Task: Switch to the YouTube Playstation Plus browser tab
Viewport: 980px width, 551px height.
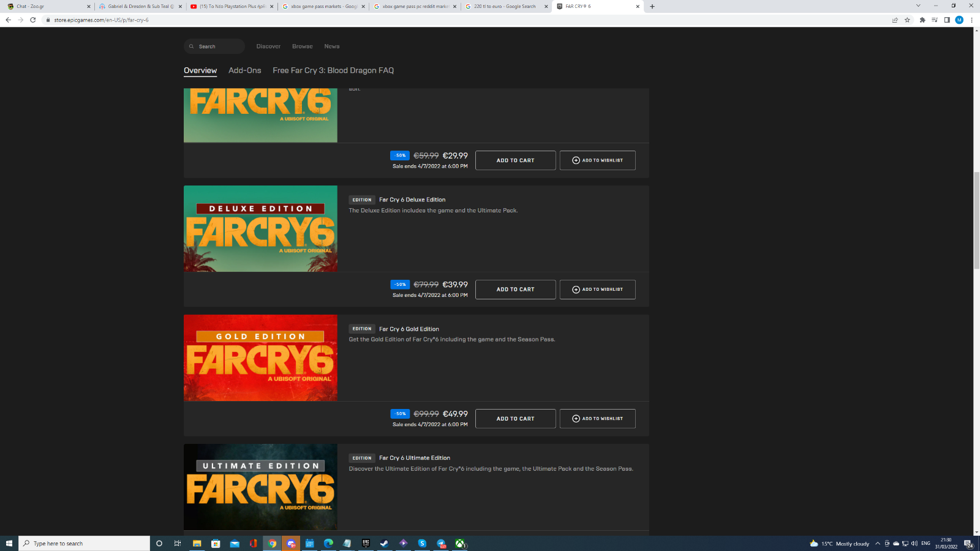Action: (231, 6)
